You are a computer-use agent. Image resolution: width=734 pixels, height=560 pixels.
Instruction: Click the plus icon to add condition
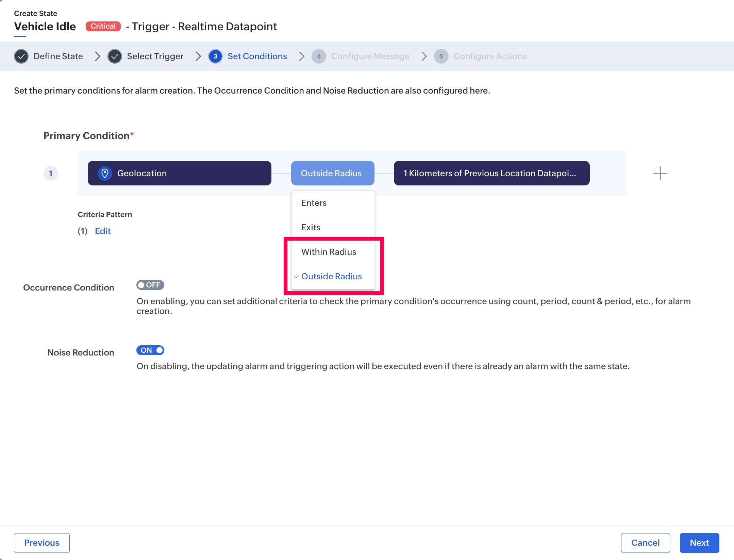tap(660, 174)
